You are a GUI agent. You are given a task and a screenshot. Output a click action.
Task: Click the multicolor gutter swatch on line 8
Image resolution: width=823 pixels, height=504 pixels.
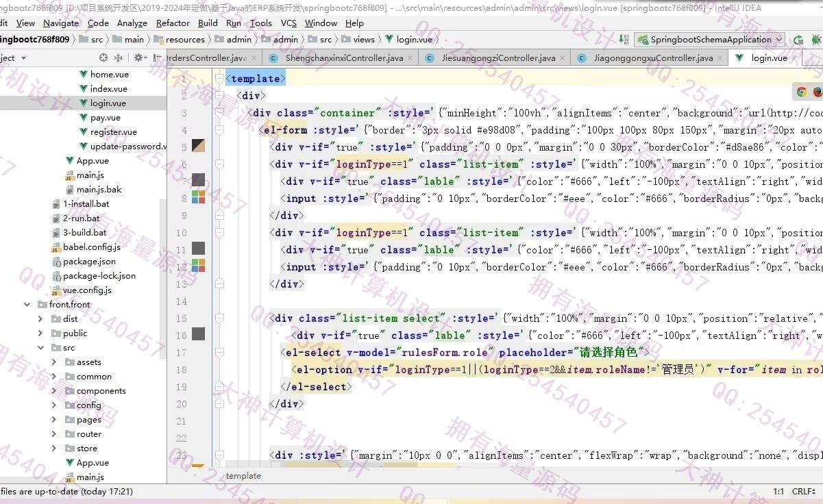pos(198,197)
